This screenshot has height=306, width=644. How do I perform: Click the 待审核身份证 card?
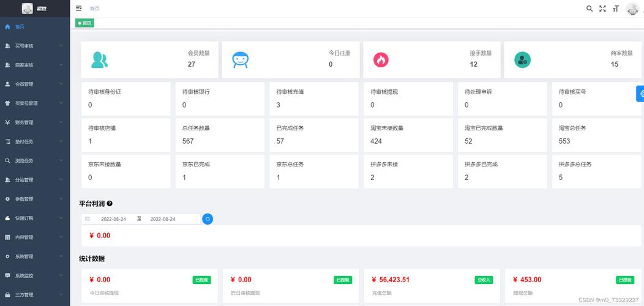[125, 99]
